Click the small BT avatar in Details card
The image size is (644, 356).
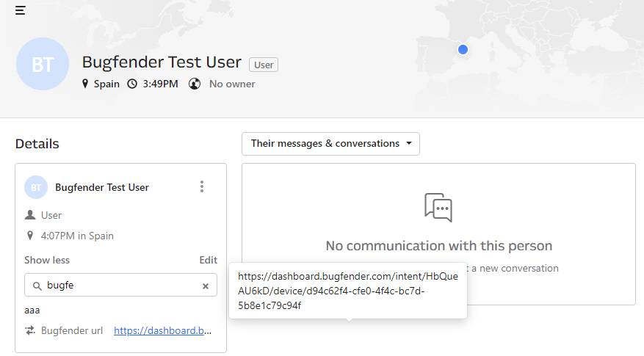[x=36, y=187]
